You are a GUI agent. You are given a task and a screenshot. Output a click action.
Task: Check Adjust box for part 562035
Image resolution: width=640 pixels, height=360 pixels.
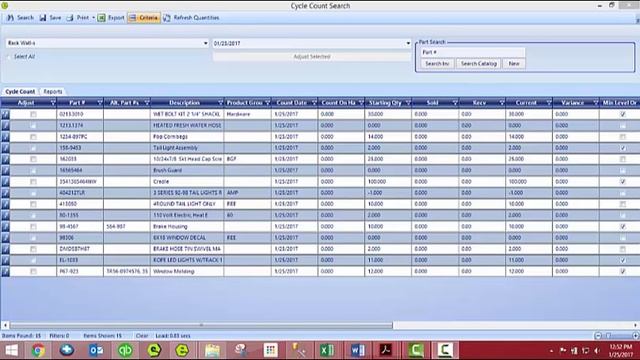33,160
